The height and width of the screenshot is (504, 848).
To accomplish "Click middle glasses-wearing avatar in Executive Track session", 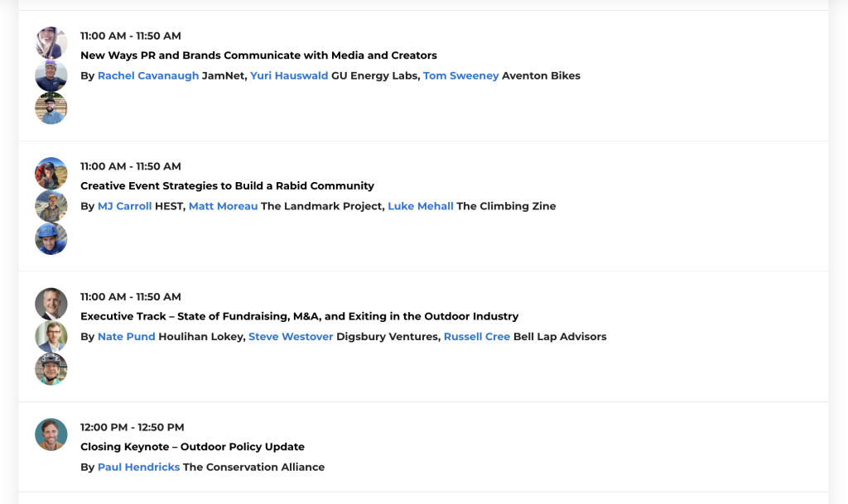I will 51,337.
